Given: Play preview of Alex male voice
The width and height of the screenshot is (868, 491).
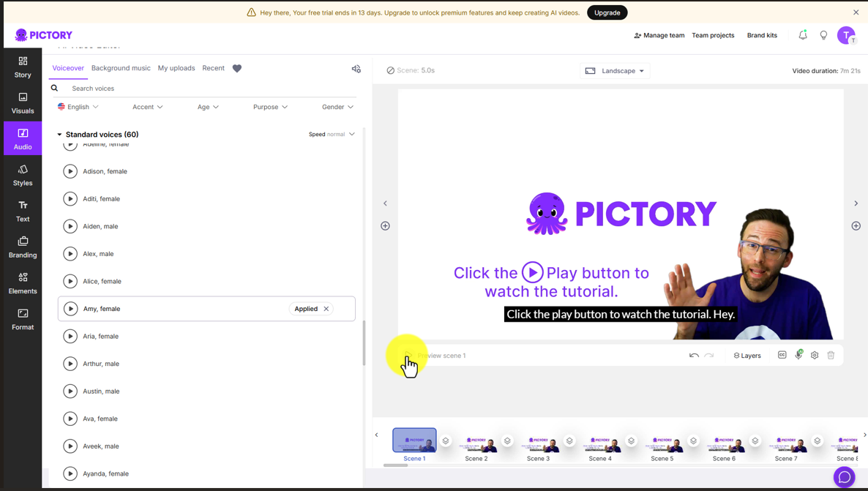Looking at the screenshot, I should pyautogui.click(x=70, y=253).
